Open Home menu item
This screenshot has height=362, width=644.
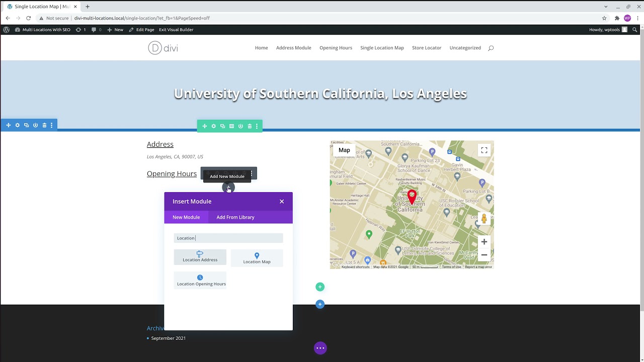pyautogui.click(x=262, y=48)
